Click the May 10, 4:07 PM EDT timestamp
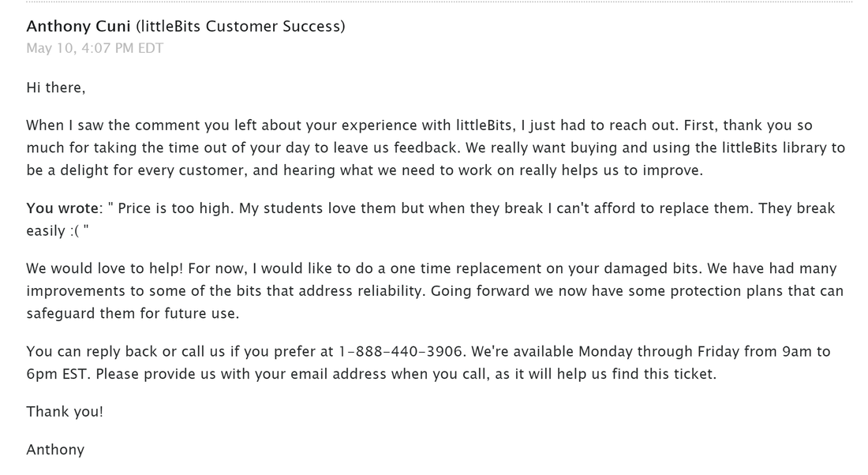This screenshot has width=868, height=475. (95, 48)
